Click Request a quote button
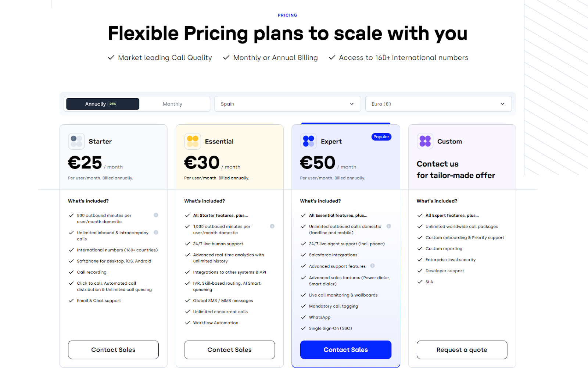This screenshot has width=588, height=373. [x=462, y=350]
